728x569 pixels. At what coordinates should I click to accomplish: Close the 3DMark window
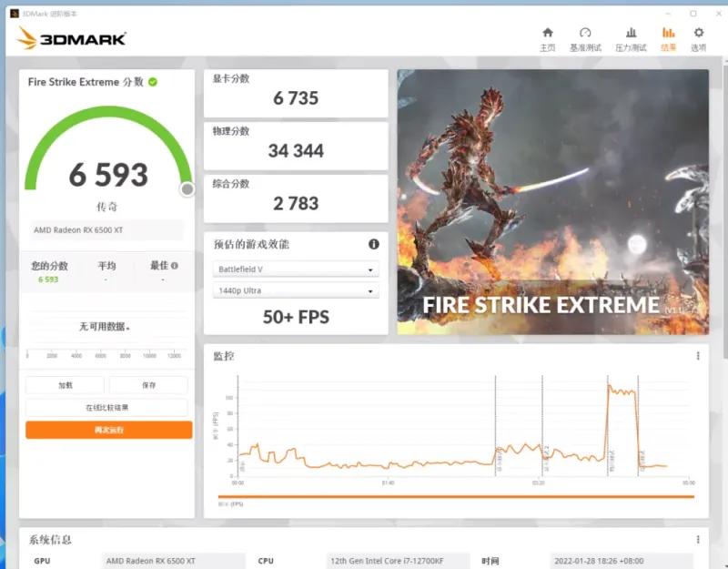click(x=718, y=14)
